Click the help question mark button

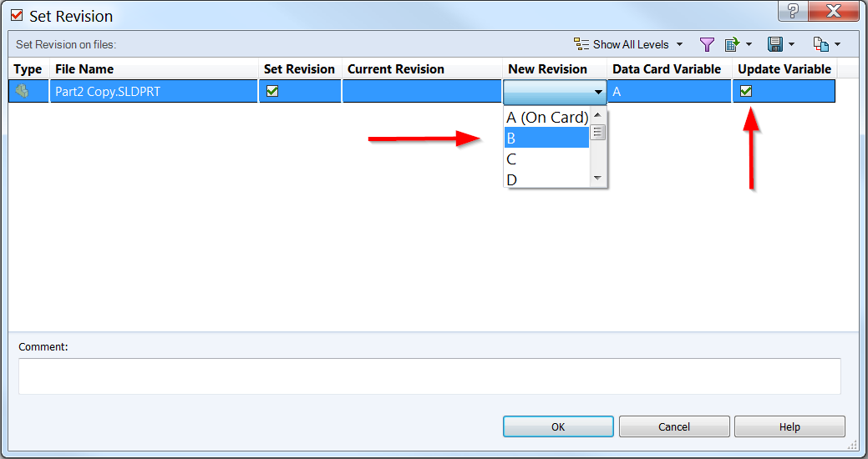click(x=793, y=11)
